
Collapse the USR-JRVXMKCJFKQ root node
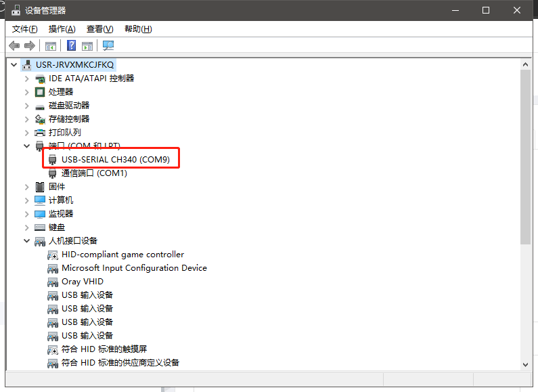pos(14,64)
